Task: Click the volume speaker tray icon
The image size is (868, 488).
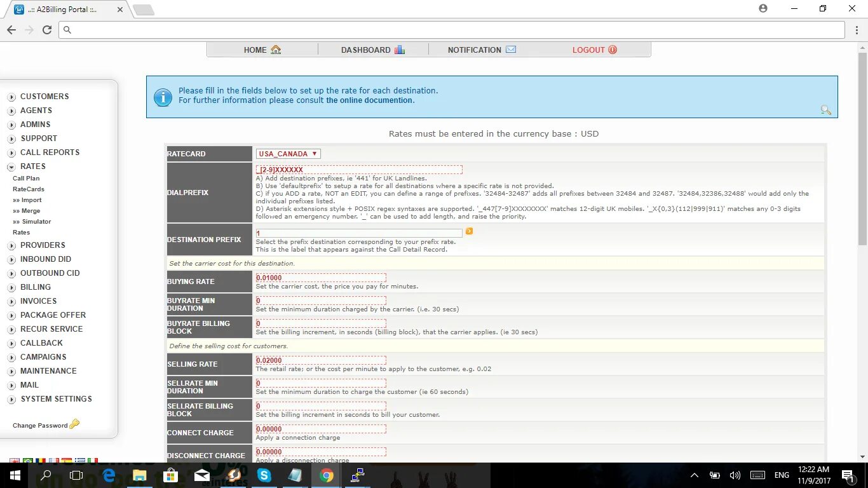Action: point(735,475)
